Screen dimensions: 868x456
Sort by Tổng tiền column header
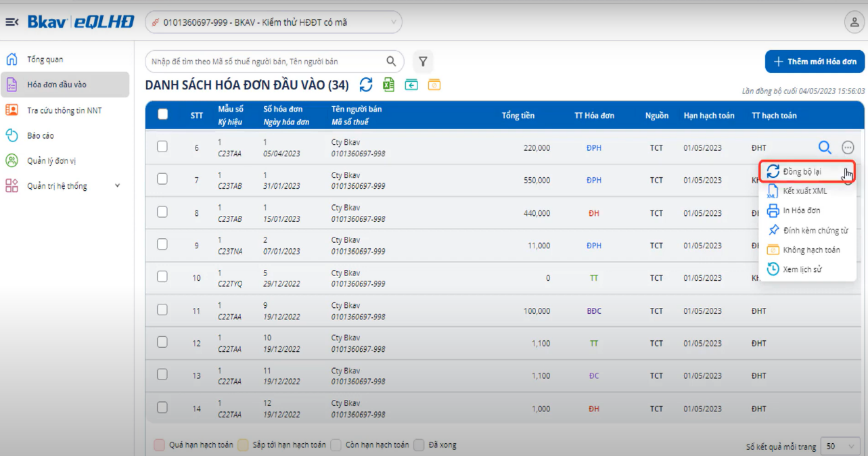(x=518, y=116)
